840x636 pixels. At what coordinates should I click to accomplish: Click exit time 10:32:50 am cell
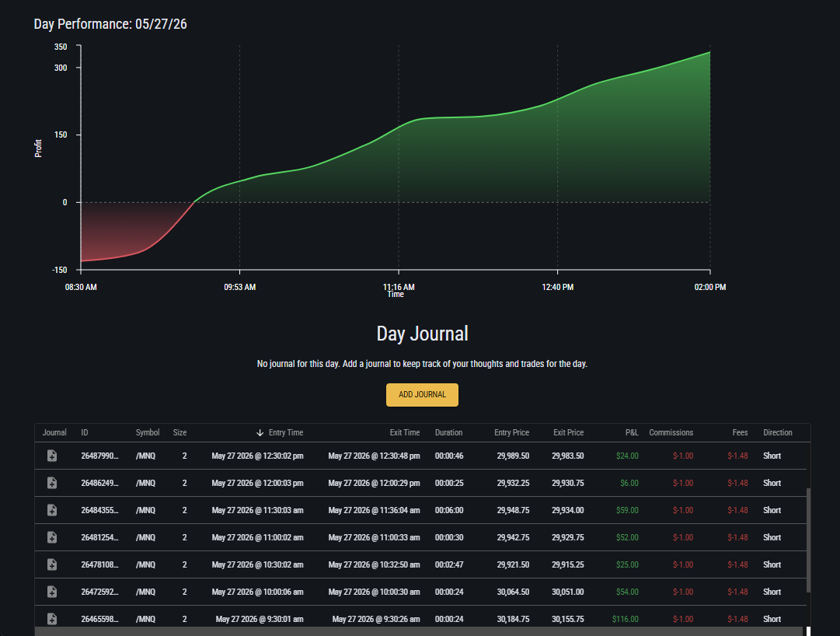pyautogui.click(x=374, y=564)
